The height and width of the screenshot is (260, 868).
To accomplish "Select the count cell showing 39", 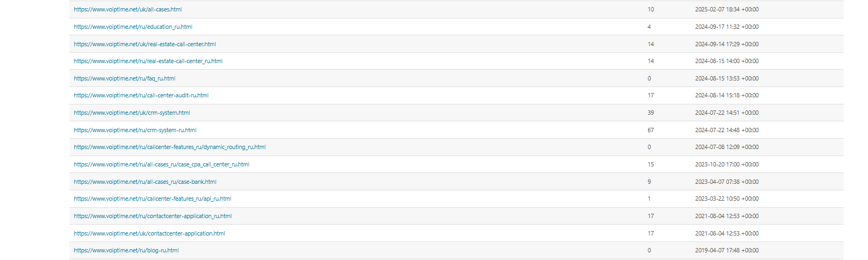I will pyautogui.click(x=651, y=113).
